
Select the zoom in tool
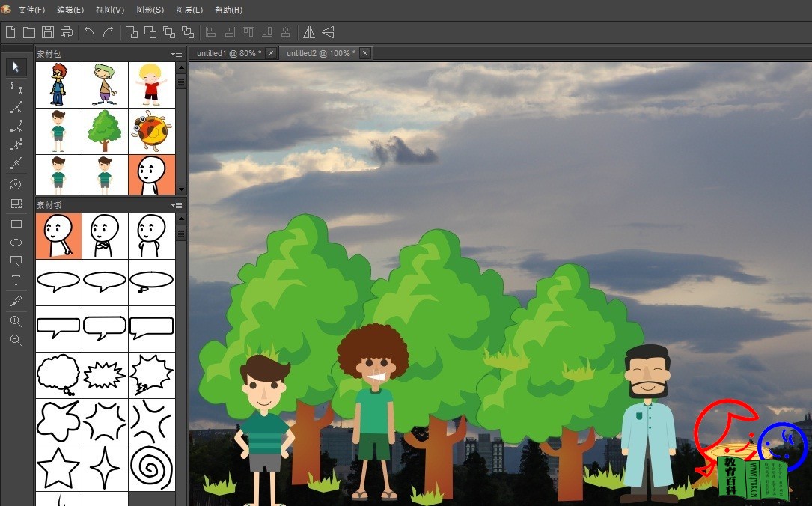(x=16, y=322)
